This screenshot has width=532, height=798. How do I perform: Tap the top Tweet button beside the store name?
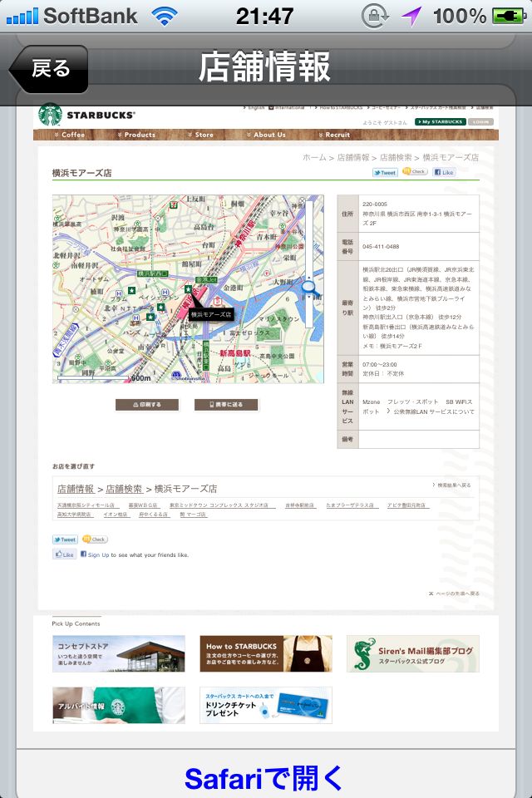(x=385, y=172)
